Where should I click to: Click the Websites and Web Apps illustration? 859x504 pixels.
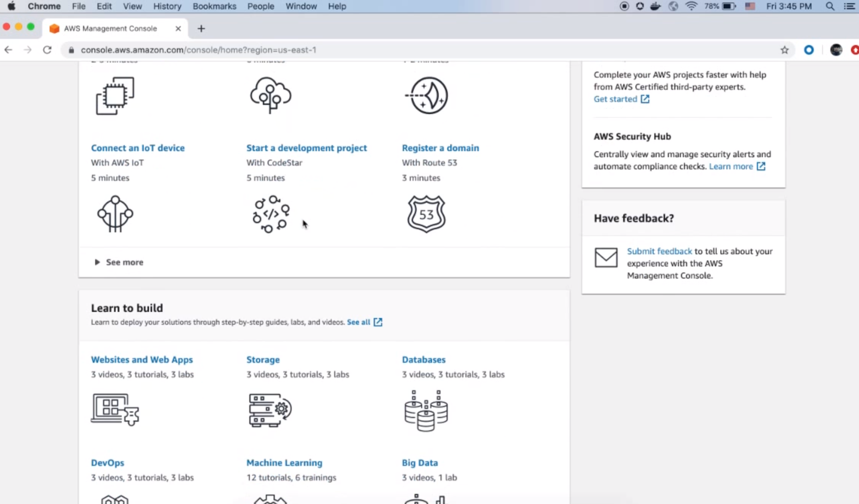click(115, 409)
